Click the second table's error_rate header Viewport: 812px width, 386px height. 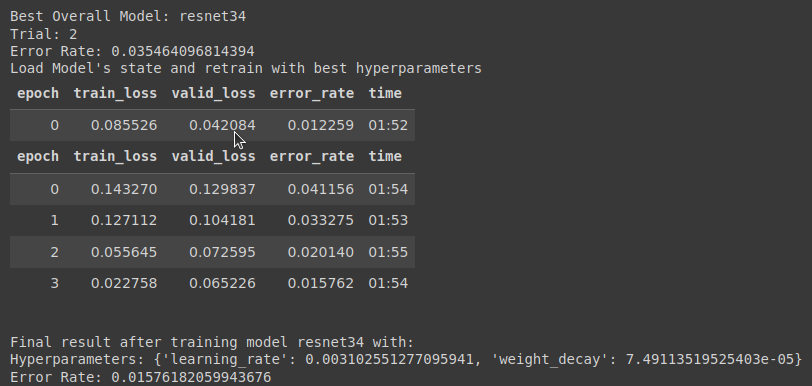click(x=312, y=156)
